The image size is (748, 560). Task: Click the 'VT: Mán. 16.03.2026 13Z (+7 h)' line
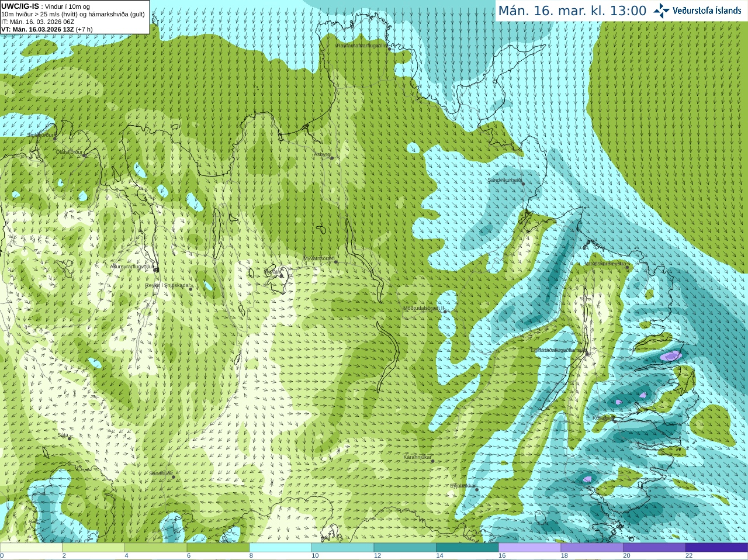[x=47, y=29]
